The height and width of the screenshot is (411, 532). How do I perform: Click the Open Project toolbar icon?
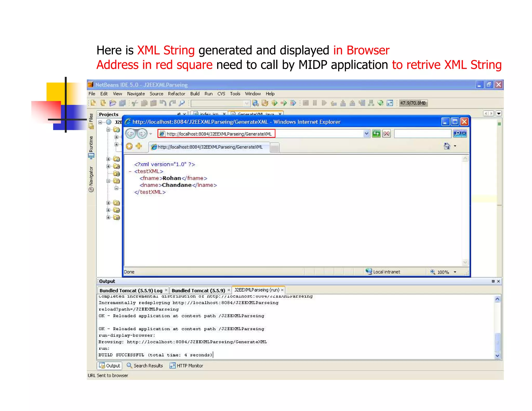pyautogui.click(x=112, y=103)
